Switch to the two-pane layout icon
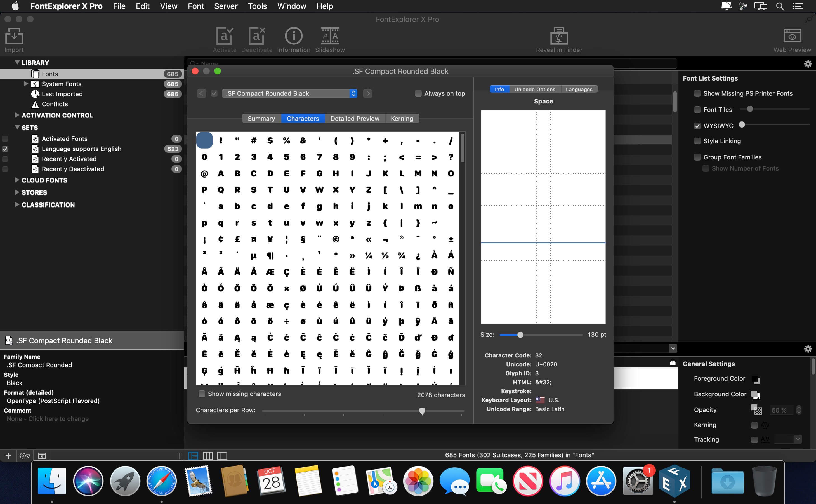 222,456
